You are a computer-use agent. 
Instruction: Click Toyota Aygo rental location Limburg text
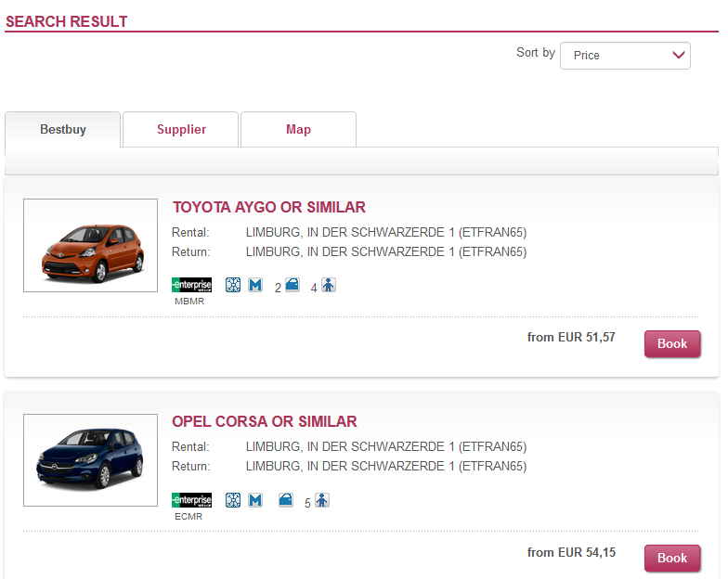tap(386, 232)
